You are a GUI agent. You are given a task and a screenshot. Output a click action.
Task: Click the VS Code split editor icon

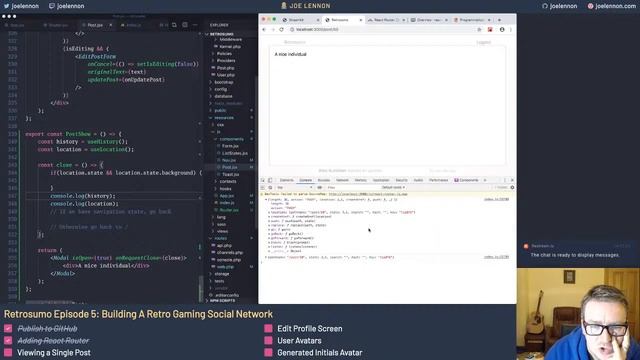(x=185, y=25)
